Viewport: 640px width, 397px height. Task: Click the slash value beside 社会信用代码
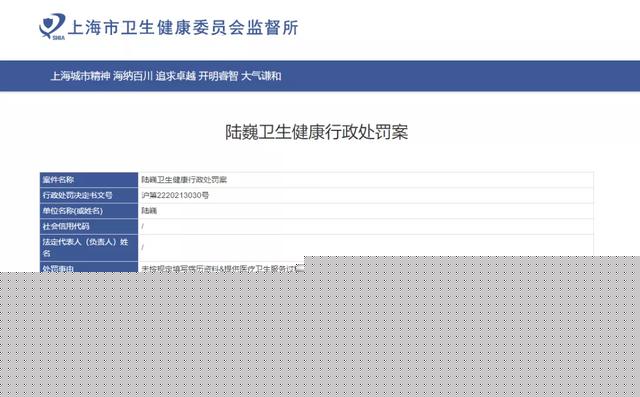coord(143,226)
